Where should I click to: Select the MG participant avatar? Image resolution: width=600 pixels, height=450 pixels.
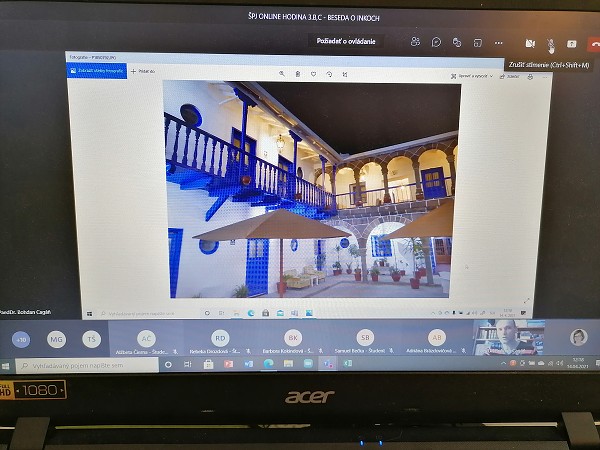click(x=56, y=339)
